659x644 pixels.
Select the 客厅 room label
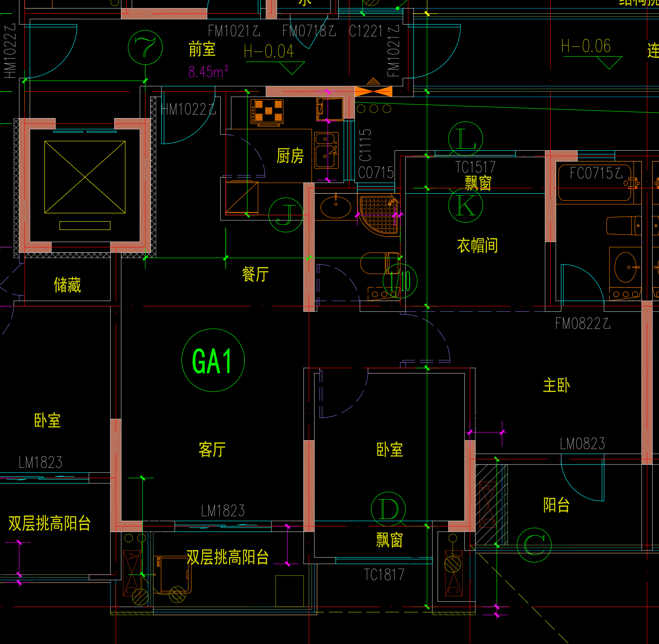[212, 450]
